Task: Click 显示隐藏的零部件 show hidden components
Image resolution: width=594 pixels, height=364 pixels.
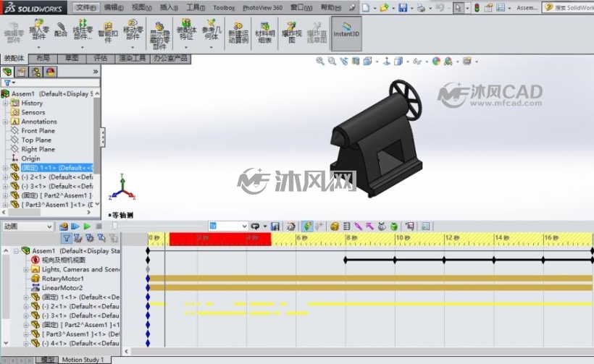Action: pos(159,35)
